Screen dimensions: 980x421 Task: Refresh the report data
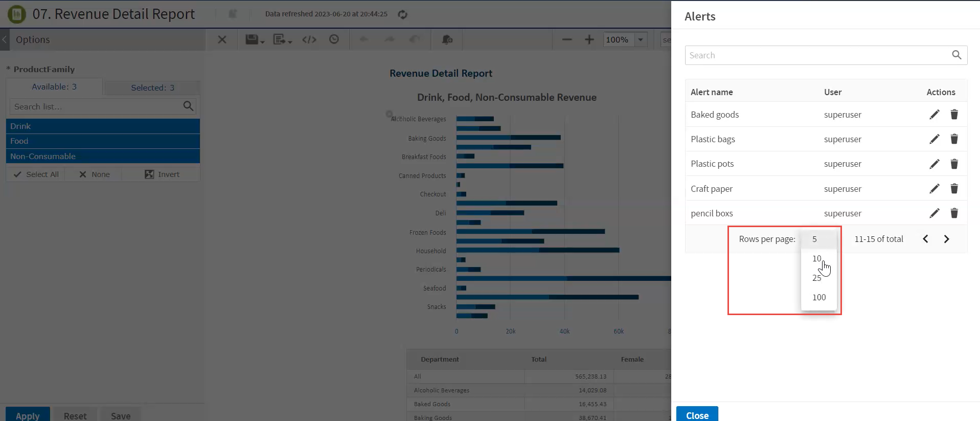tap(403, 14)
